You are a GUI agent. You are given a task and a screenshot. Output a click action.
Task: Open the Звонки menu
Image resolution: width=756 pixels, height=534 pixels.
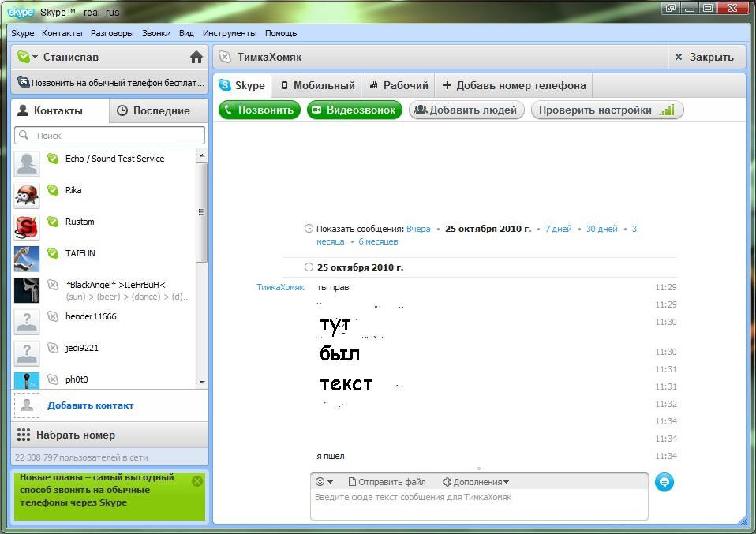156,33
